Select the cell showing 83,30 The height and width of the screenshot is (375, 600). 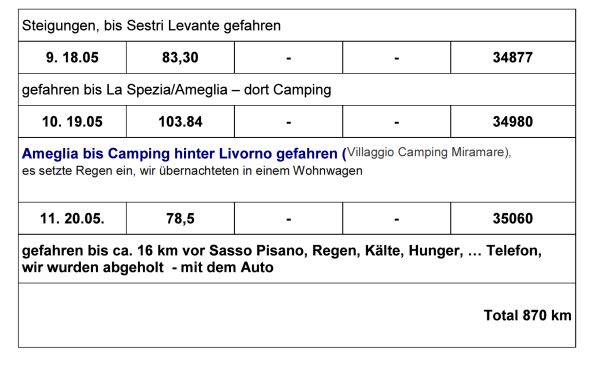180,57
